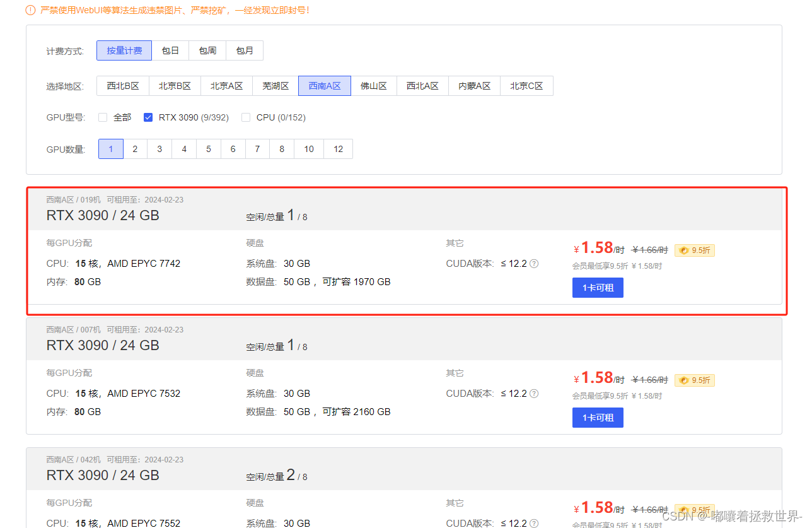Choose the 北京B区 region
Screen dimensions: 812x528
pyautogui.click(x=175, y=86)
